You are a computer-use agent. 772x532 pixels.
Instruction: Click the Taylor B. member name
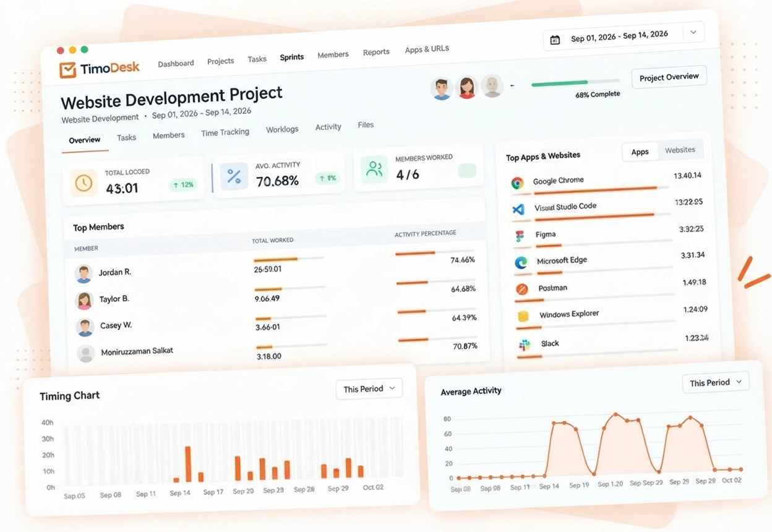coord(114,299)
